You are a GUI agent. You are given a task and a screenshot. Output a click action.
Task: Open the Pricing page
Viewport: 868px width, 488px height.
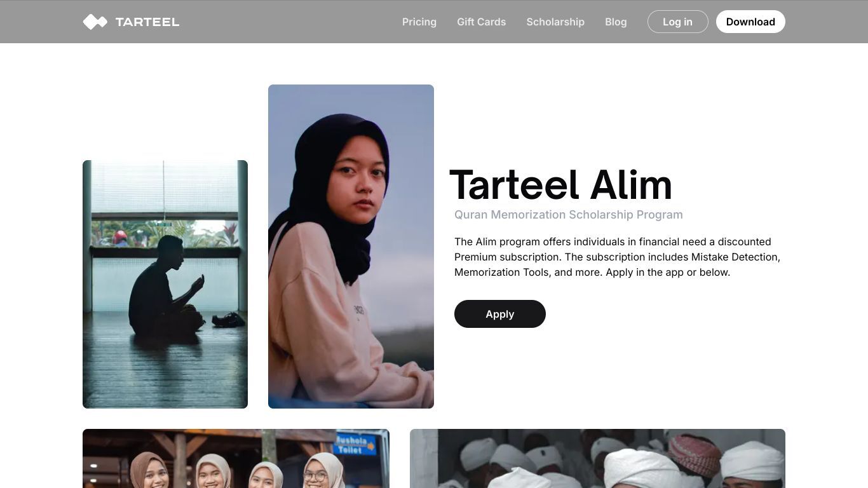point(419,22)
